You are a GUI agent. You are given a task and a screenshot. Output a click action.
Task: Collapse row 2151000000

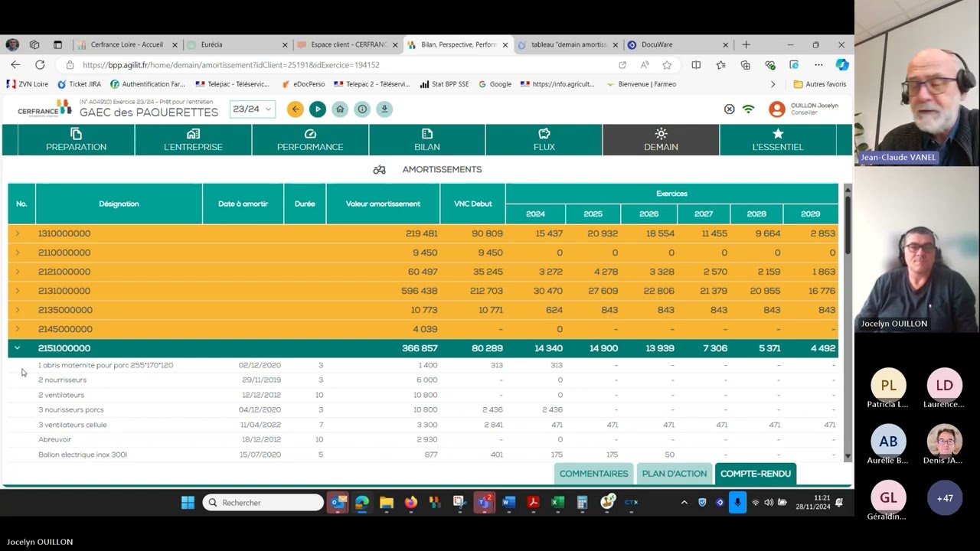18,348
